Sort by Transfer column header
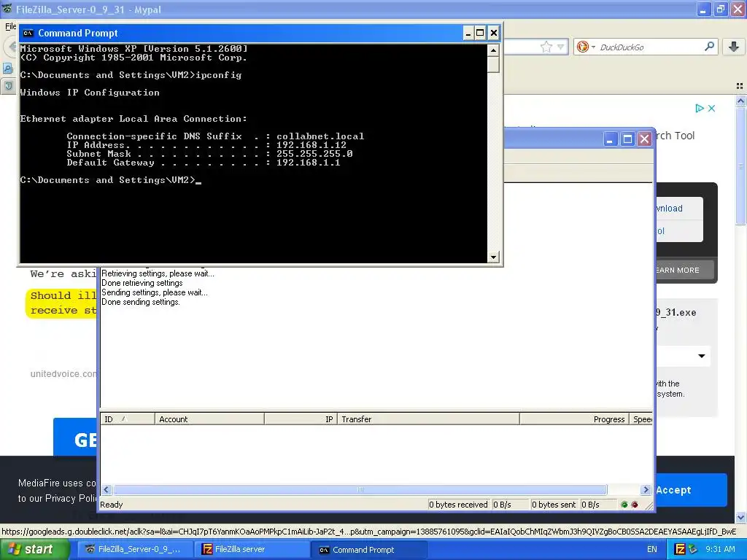This screenshot has height=560, width=747. 428,419
